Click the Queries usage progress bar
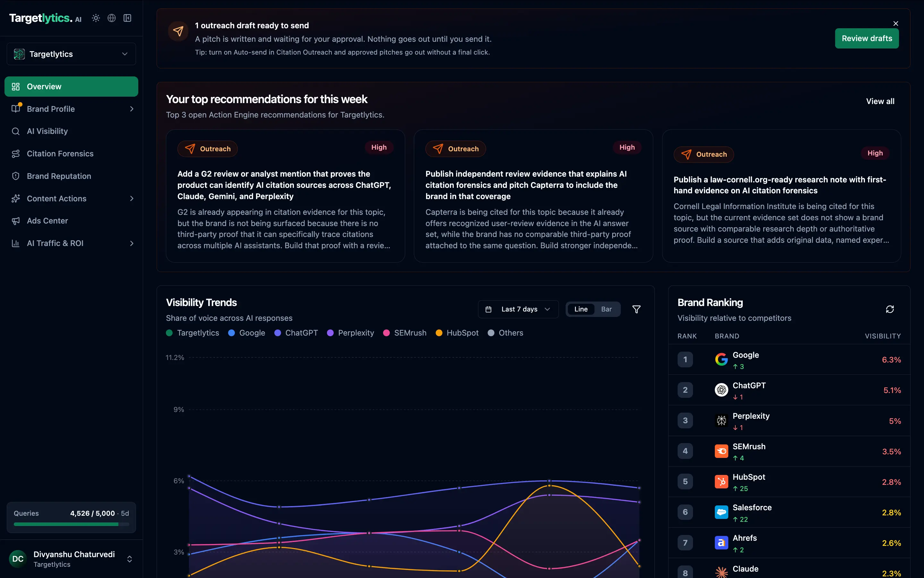Image resolution: width=924 pixels, height=578 pixels. pyautogui.click(x=72, y=524)
